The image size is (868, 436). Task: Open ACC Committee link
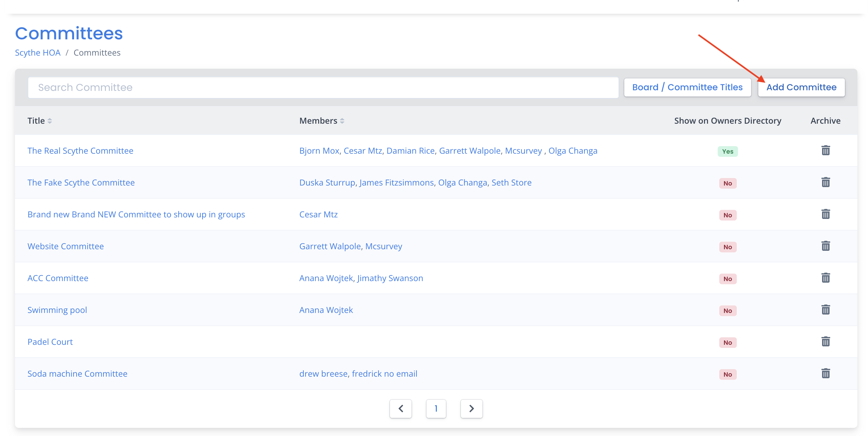pyautogui.click(x=58, y=278)
